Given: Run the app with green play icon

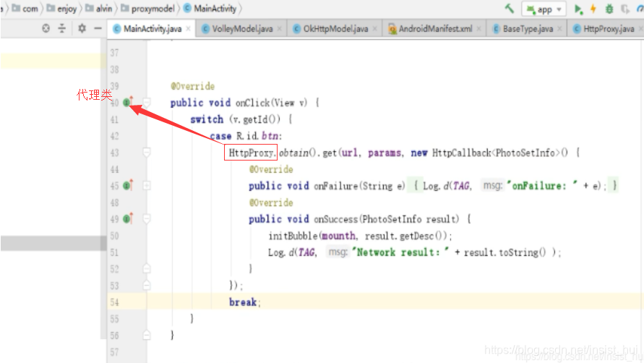Looking at the screenshot, I should [x=578, y=9].
